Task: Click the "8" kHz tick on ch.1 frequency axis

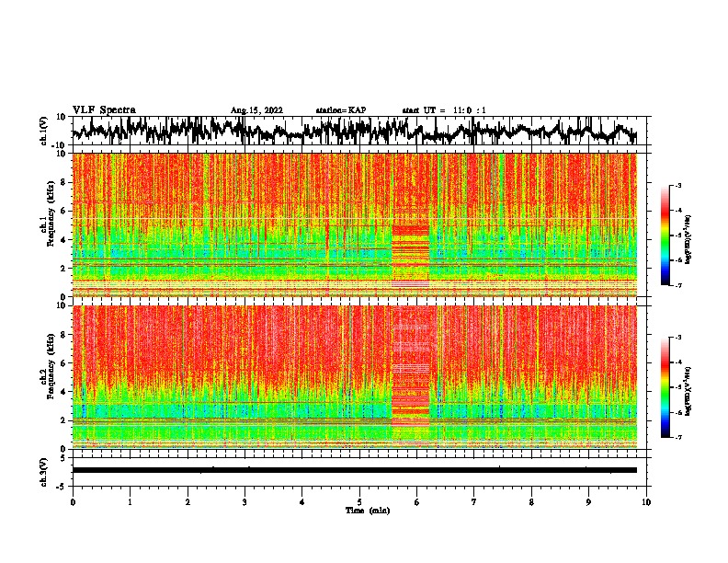Action: tap(63, 182)
